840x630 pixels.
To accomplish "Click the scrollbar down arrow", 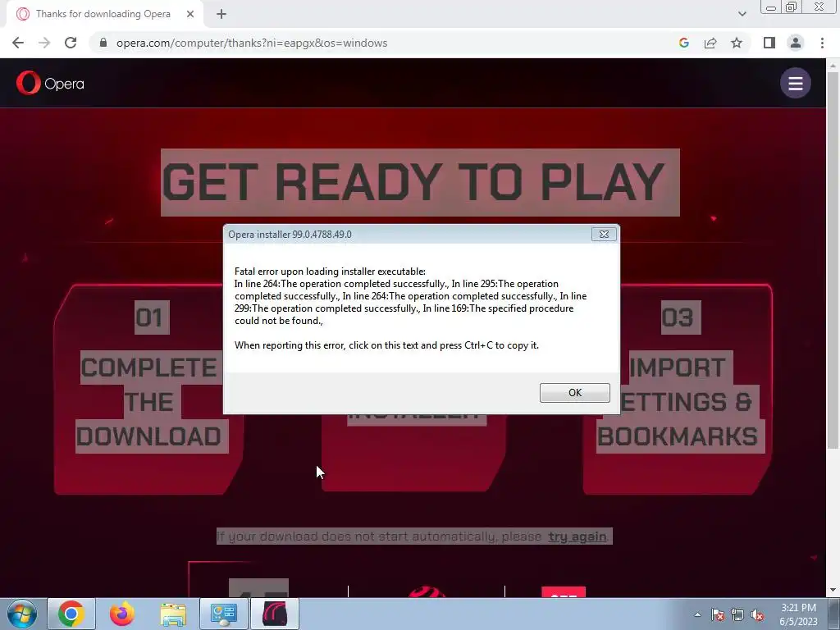I will 833,590.
